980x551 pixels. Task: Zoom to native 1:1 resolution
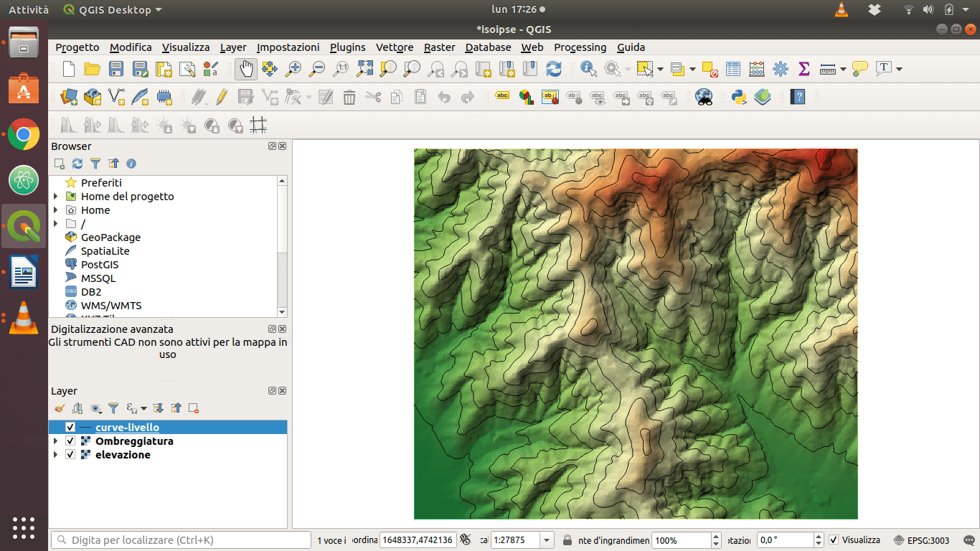(x=341, y=69)
